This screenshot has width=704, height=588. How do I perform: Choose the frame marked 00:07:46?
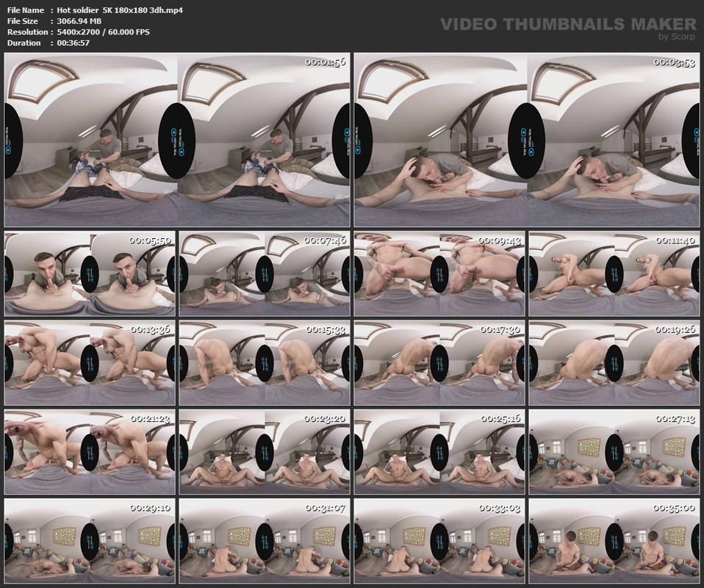(265, 274)
